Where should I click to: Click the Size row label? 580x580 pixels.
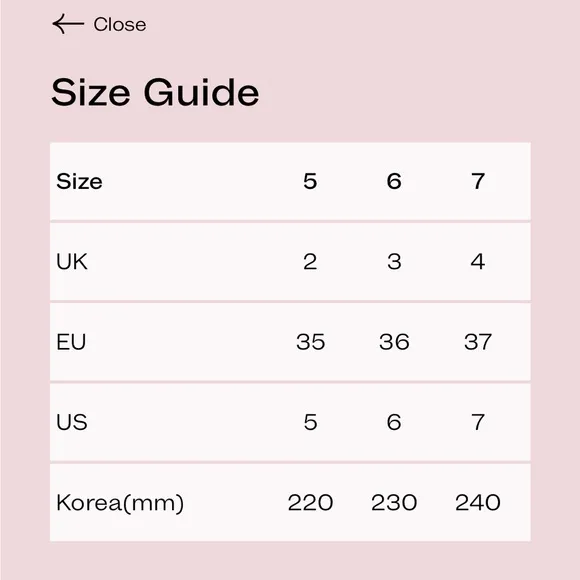coord(79,182)
